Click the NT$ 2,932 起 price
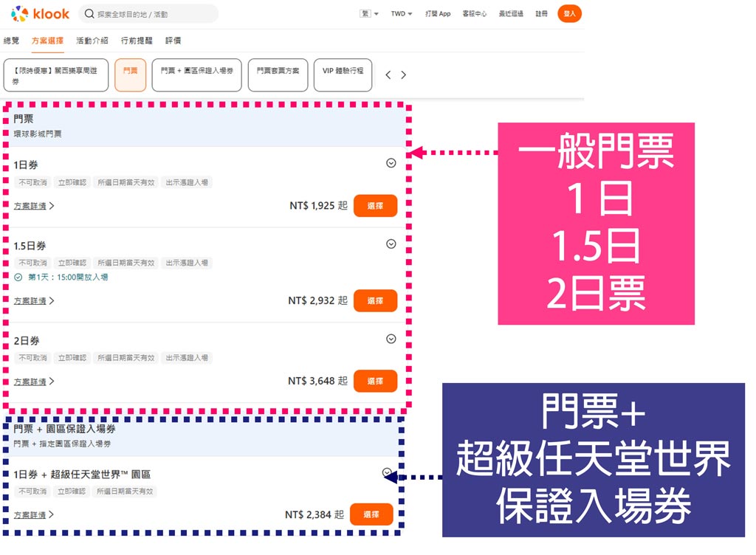This screenshot has width=756, height=555. [317, 300]
